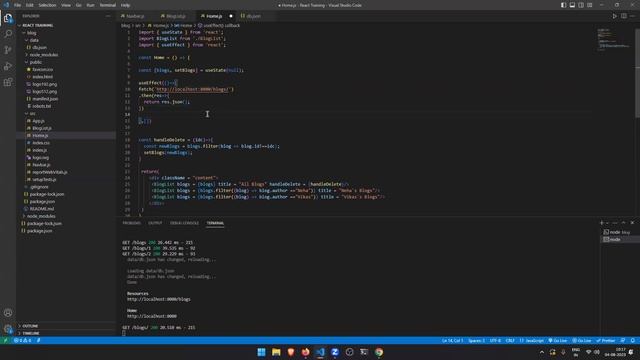This screenshot has height=360, width=640.
Task: Show hidden system tray icons
Action: pos(542,352)
